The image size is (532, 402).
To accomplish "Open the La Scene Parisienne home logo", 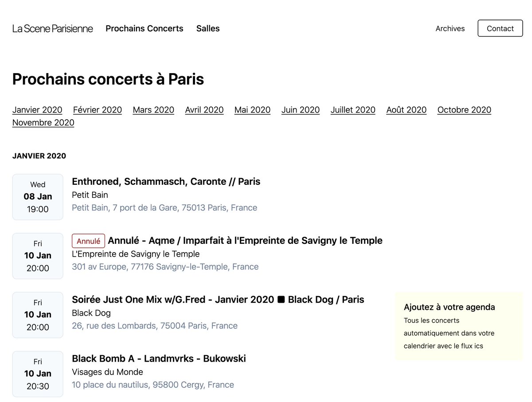I will click(x=53, y=28).
